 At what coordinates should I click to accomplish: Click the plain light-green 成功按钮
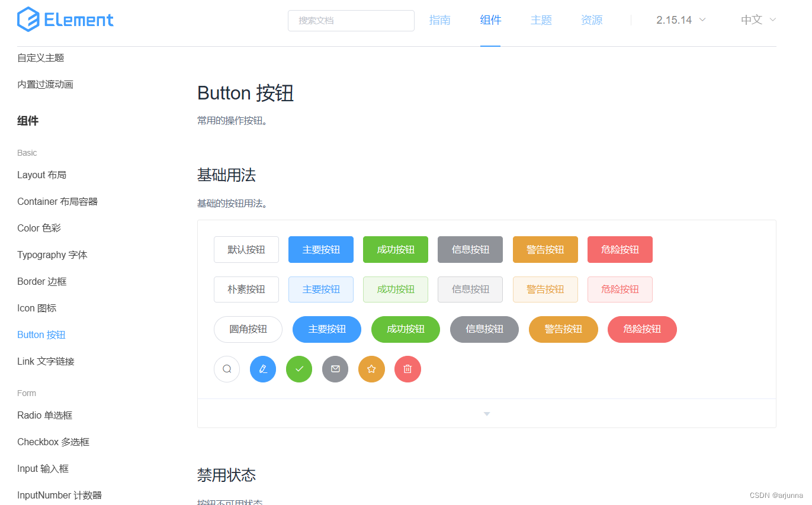(x=396, y=290)
